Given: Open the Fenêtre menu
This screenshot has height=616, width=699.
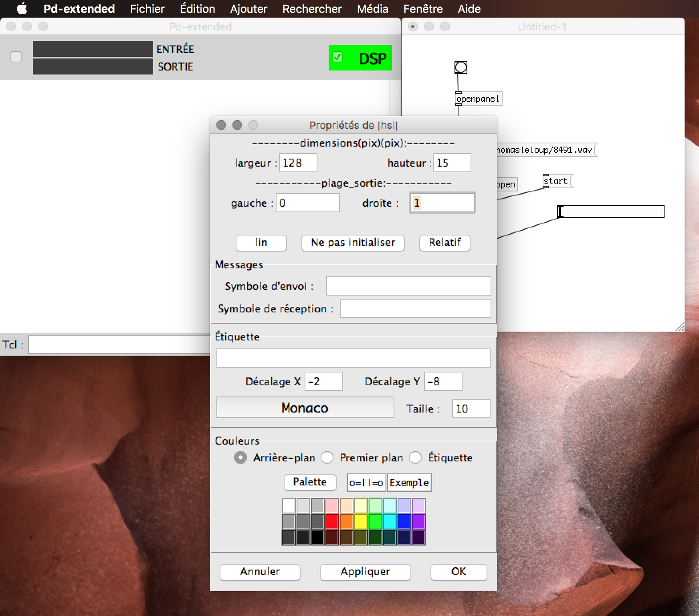Looking at the screenshot, I should coord(423,9).
